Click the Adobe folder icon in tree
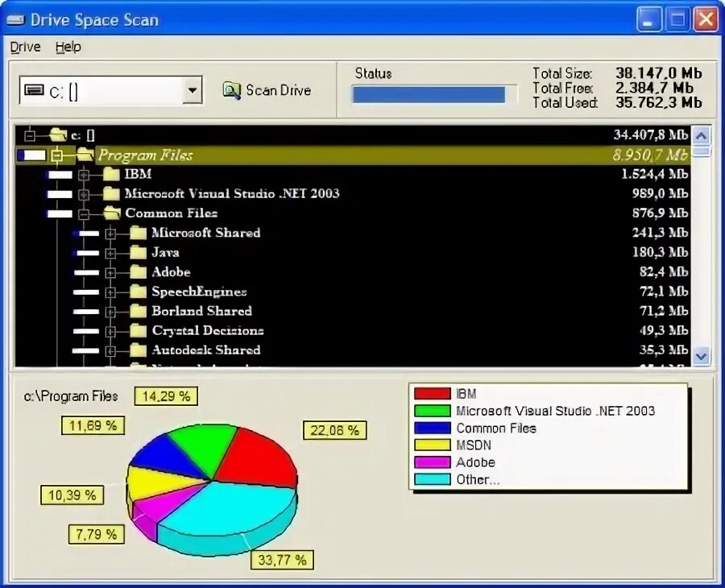The width and height of the screenshot is (725, 588). coord(138,271)
